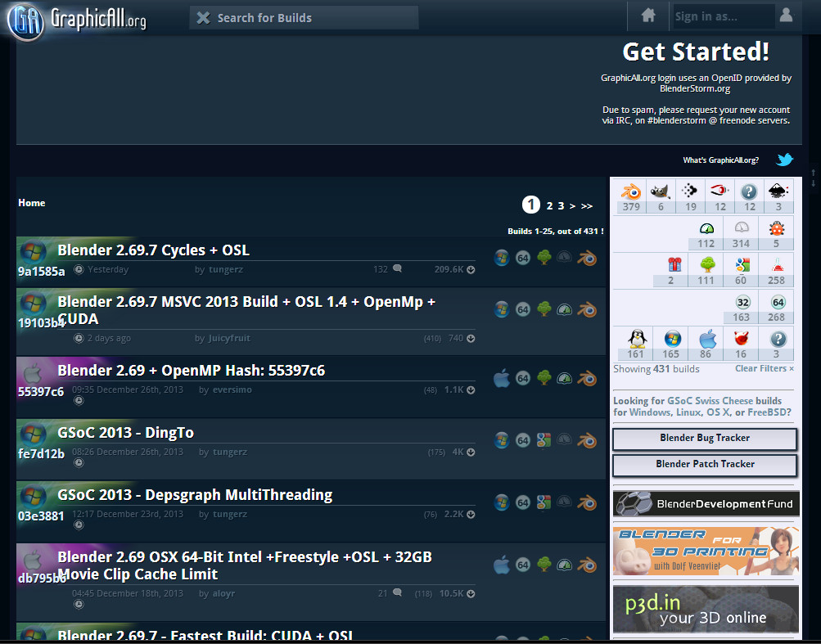Click Apple icon on OpenMP Hash 55397c6 row
Image resolution: width=821 pixels, height=644 pixels.
click(x=501, y=377)
